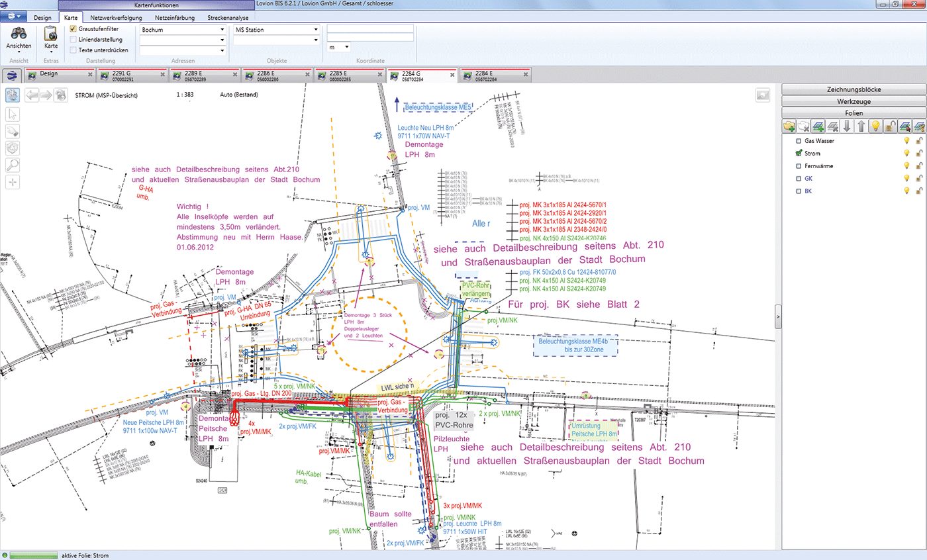Click the add folder icon in Folien panel

coord(789,126)
